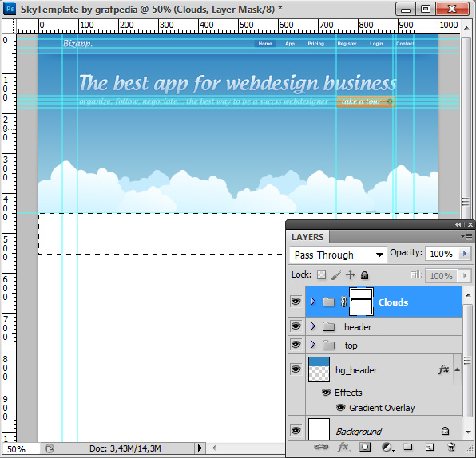Lock transparent pixels icon
476x458 pixels.
[x=321, y=275]
